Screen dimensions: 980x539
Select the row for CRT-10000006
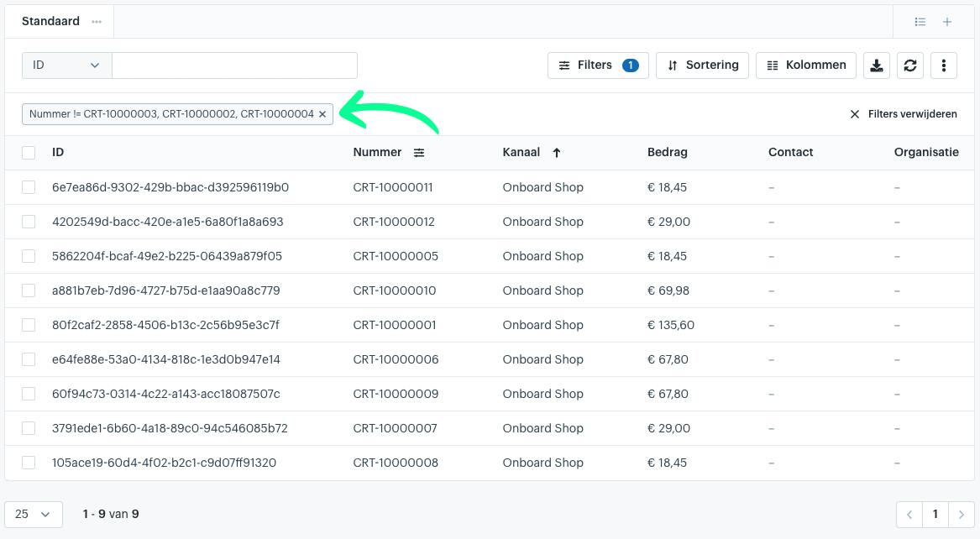(x=29, y=359)
